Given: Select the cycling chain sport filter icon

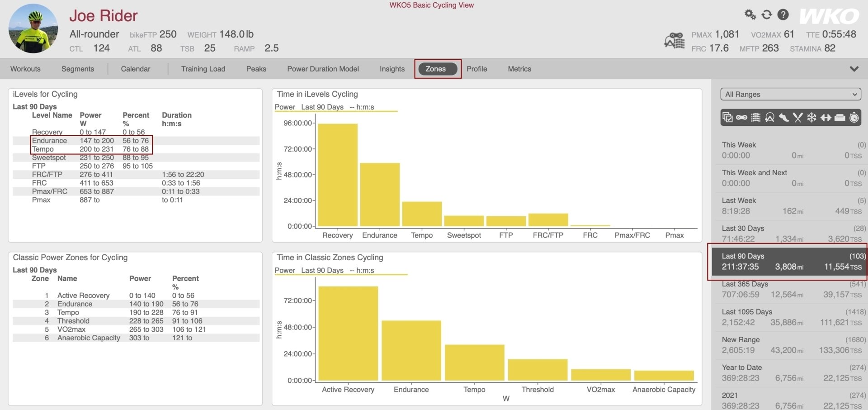Looking at the screenshot, I should (741, 118).
